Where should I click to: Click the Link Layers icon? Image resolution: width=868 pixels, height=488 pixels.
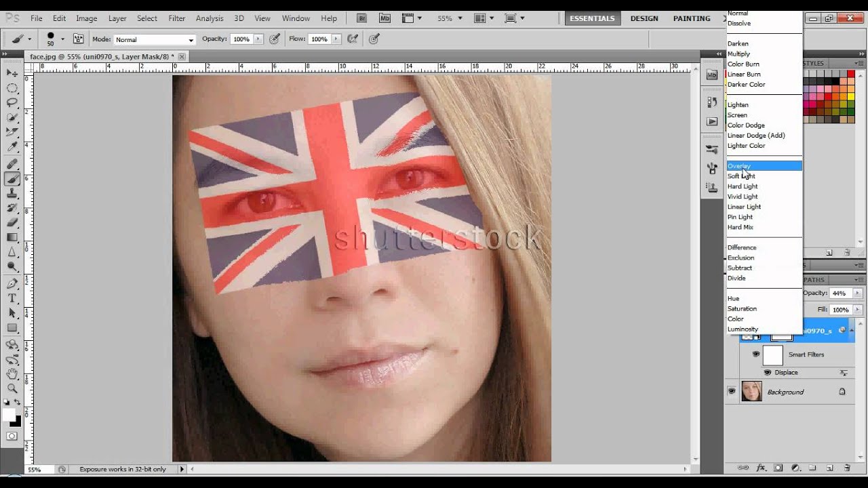743,468
